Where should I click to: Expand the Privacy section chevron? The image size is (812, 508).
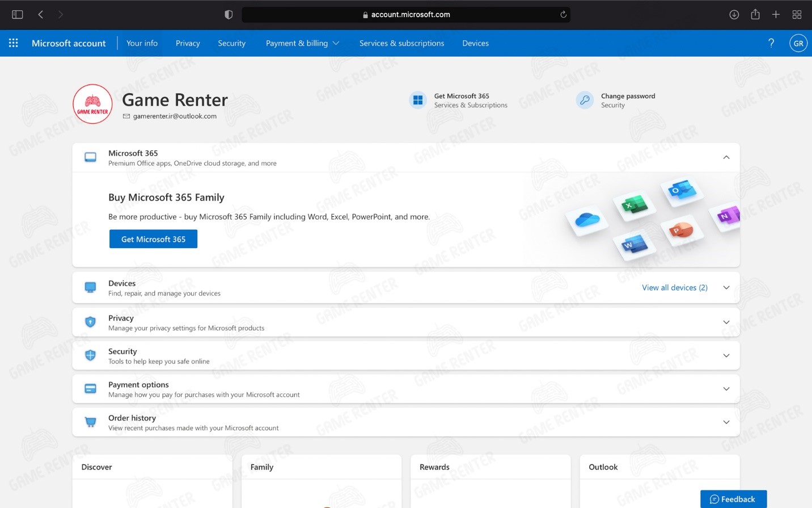[726, 322]
